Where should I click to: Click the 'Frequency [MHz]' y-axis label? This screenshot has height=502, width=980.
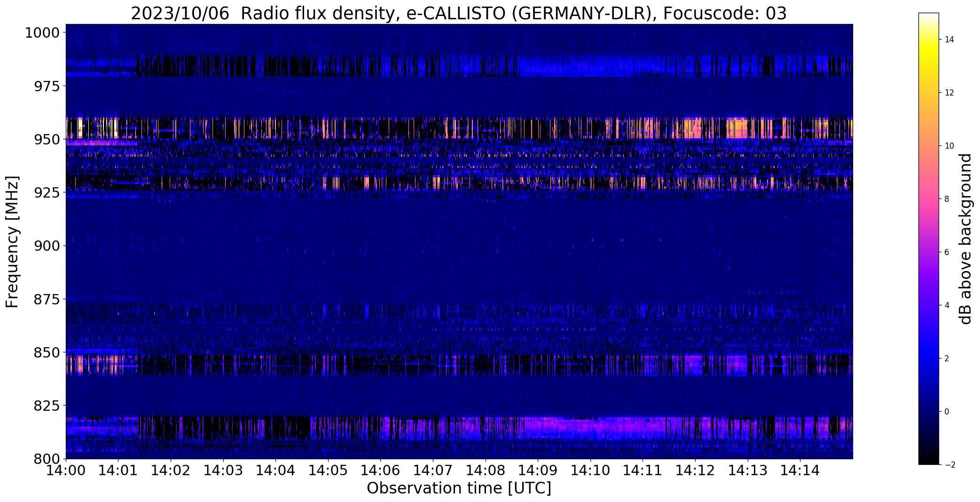coord(12,242)
